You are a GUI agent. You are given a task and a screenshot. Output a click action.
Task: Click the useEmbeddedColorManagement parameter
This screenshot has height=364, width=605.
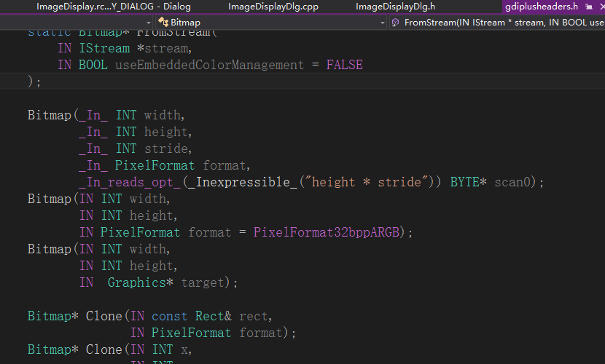click(209, 65)
